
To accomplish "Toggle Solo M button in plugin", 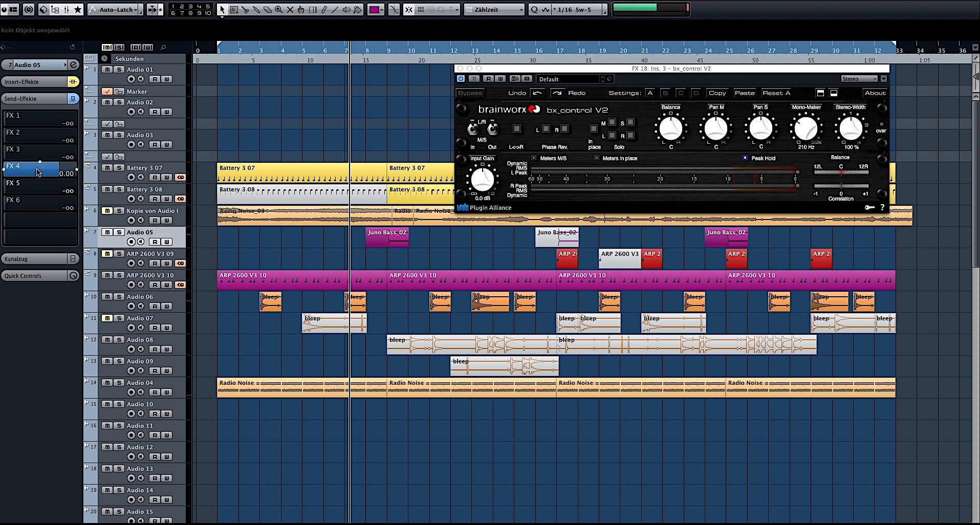I will tap(612, 122).
